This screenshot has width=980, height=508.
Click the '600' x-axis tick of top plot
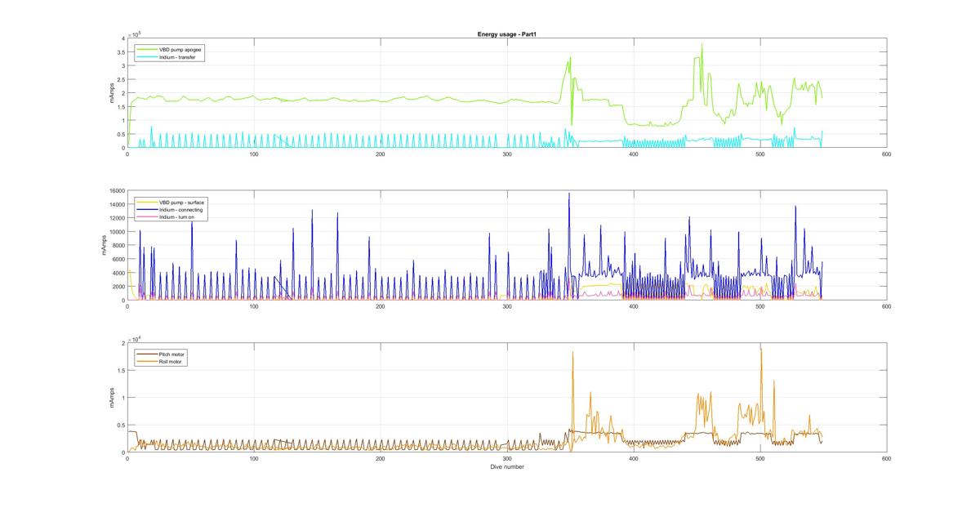pyautogui.click(x=887, y=154)
